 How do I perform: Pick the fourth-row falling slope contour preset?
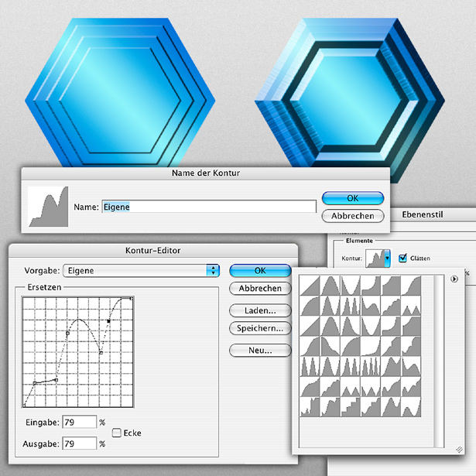330,346
